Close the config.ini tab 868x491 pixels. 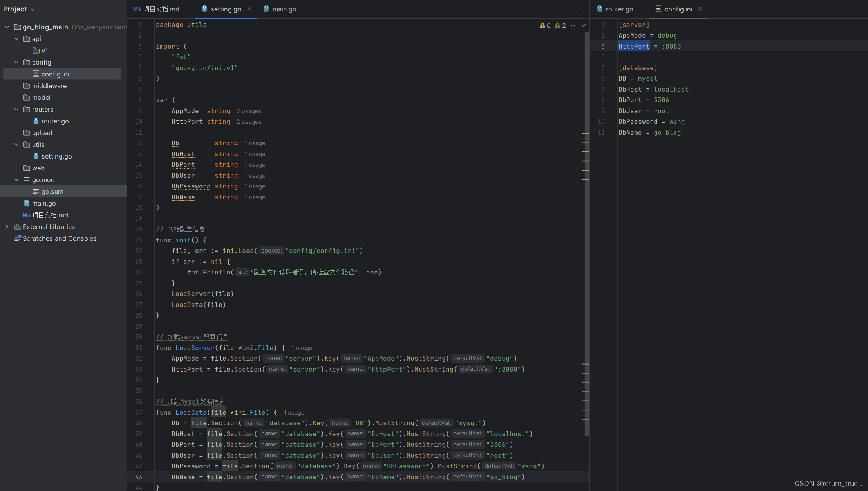(x=700, y=9)
